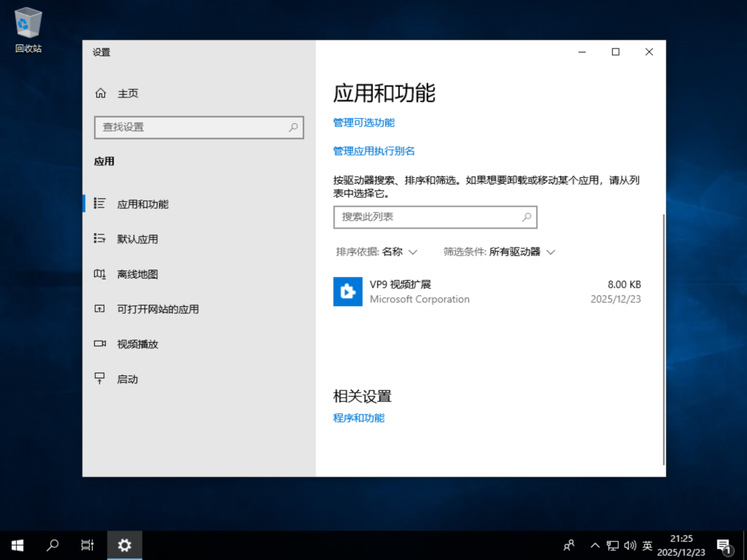Select the 启动 startup icon
The height and width of the screenshot is (560, 747).
[100, 378]
